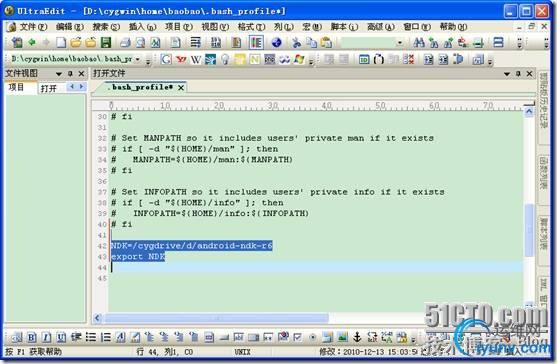The height and width of the screenshot is (364, 557).
Task: Click the green back navigation arrow
Action: pos(32,43)
